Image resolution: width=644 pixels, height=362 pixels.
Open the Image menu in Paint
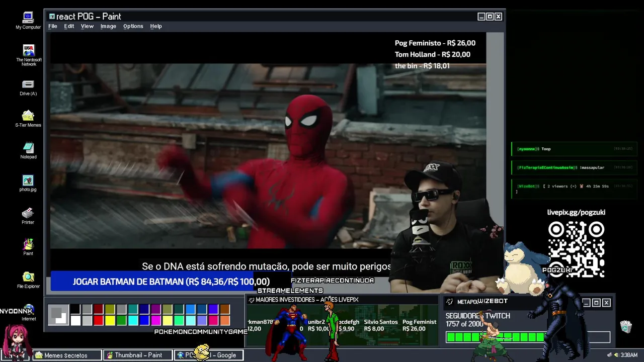(x=108, y=26)
